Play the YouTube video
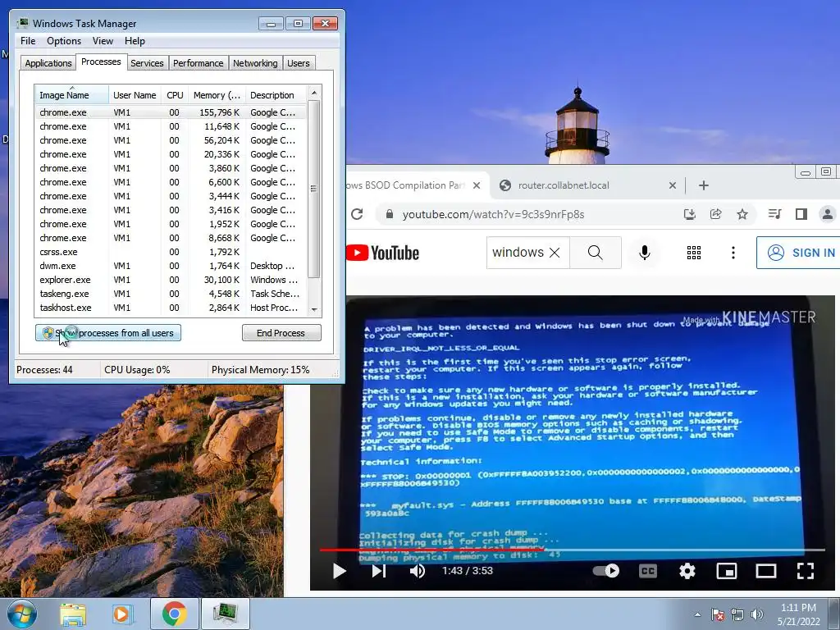The width and height of the screenshot is (840, 630). click(x=339, y=571)
